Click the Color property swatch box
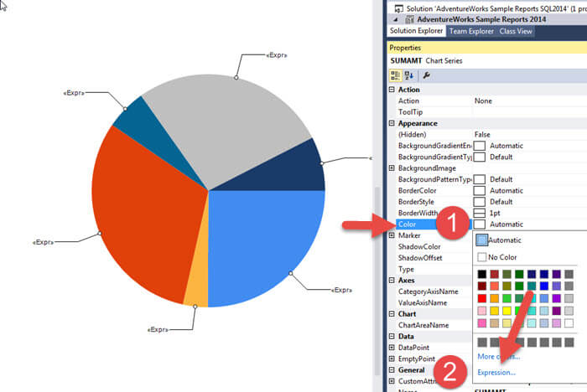 (x=480, y=224)
